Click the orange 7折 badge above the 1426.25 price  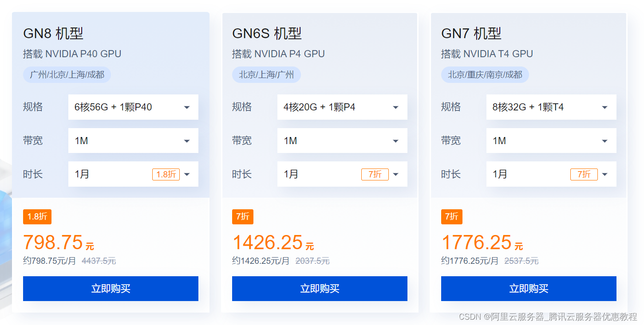coord(243,217)
